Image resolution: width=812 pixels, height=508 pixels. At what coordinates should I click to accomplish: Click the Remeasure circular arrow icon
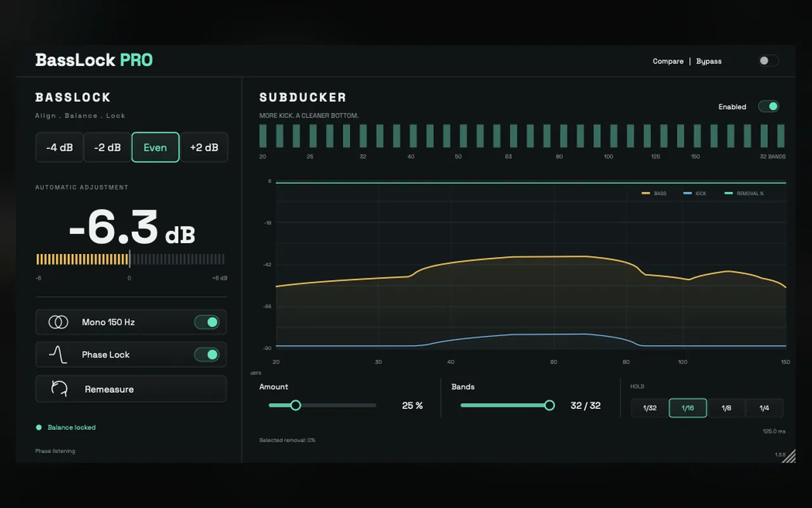[x=59, y=389]
